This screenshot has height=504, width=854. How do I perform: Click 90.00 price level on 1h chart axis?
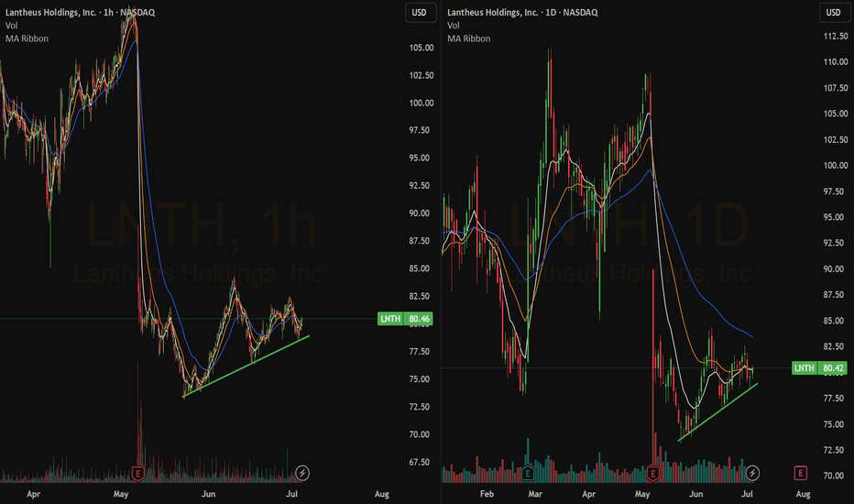(422, 214)
